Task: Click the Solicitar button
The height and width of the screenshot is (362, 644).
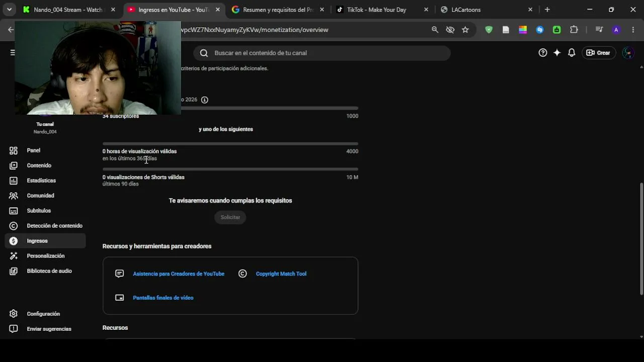Action: (230, 217)
